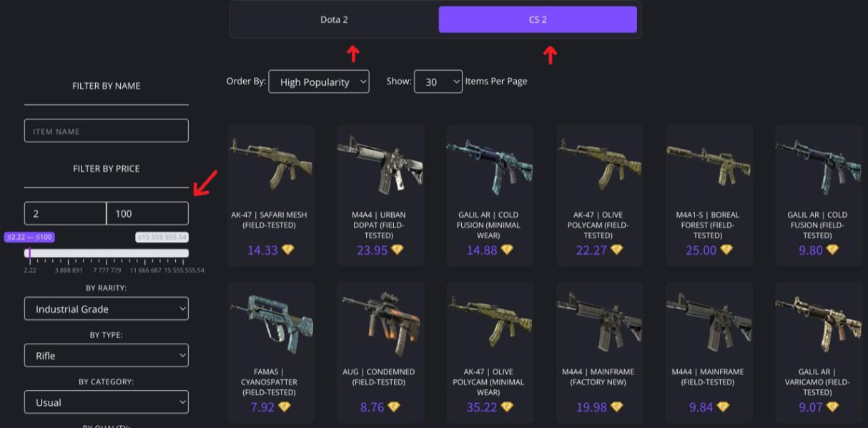
Task: Open the AUG Condemned item title
Action: coord(380,377)
